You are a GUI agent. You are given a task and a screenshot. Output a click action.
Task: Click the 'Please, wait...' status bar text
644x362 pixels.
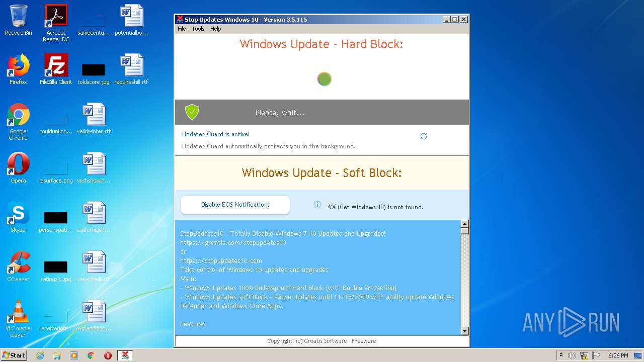pyautogui.click(x=280, y=113)
